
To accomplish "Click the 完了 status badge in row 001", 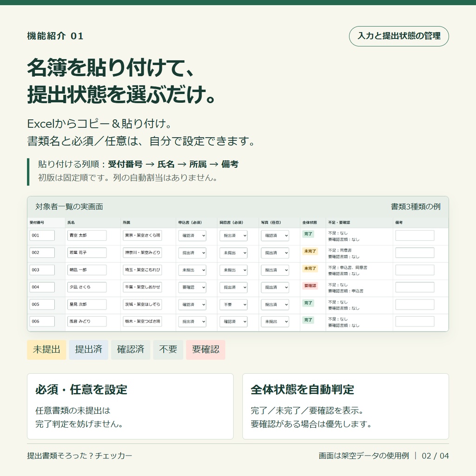I will 308,234.
